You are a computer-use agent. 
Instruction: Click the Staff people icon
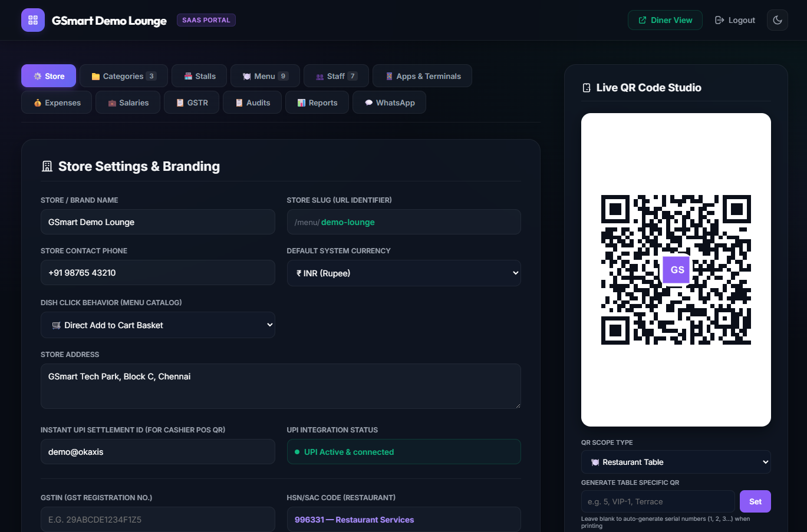(320, 77)
